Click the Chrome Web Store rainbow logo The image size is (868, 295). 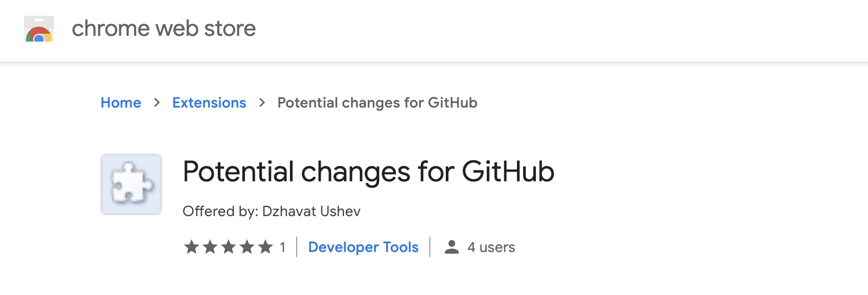[39, 29]
